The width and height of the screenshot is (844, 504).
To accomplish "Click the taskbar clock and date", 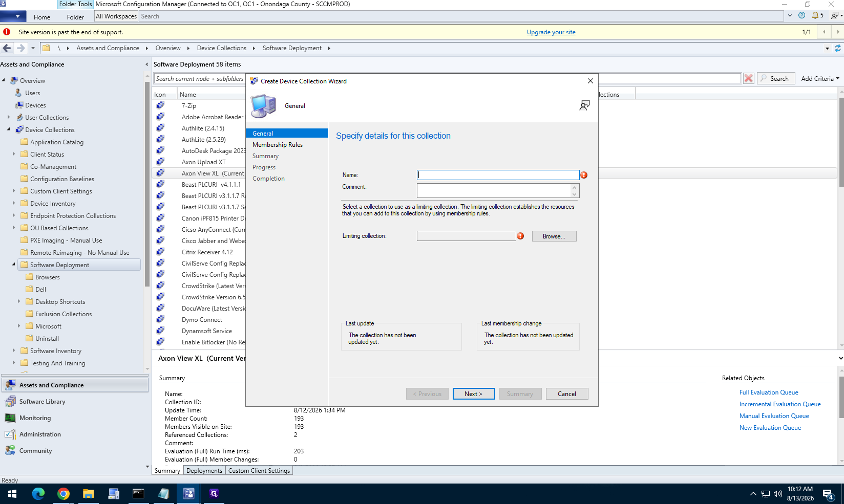I will [x=800, y=493].
